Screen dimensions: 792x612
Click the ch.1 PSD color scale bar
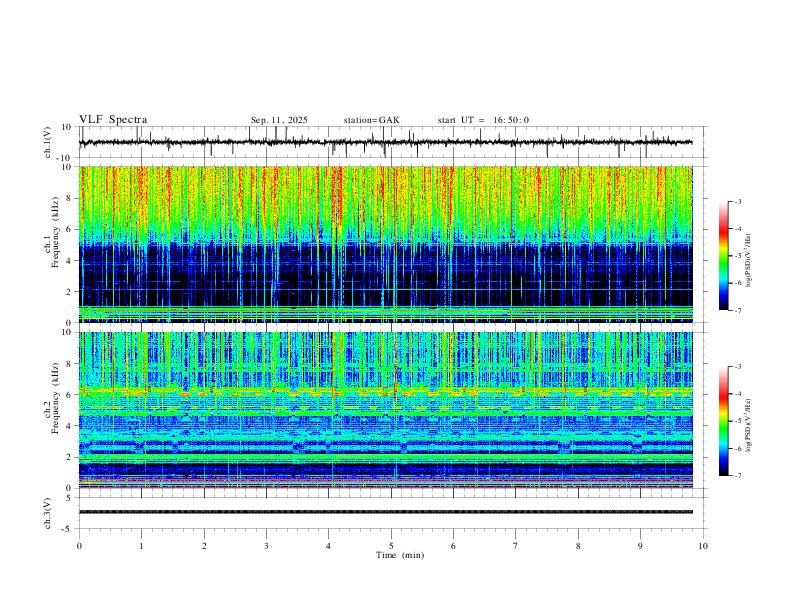pos(723,256)
